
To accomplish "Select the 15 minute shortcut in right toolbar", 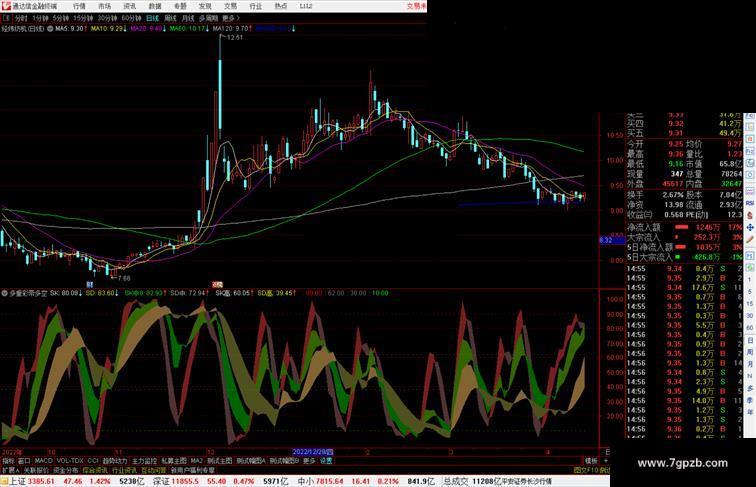I will click(x=750, y=304).
